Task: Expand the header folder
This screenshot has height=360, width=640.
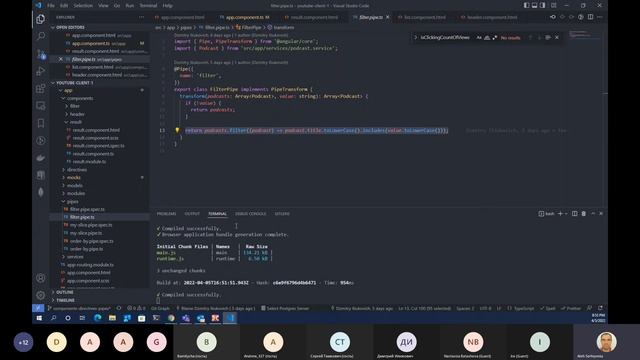Action: click(x=67, y=114)
